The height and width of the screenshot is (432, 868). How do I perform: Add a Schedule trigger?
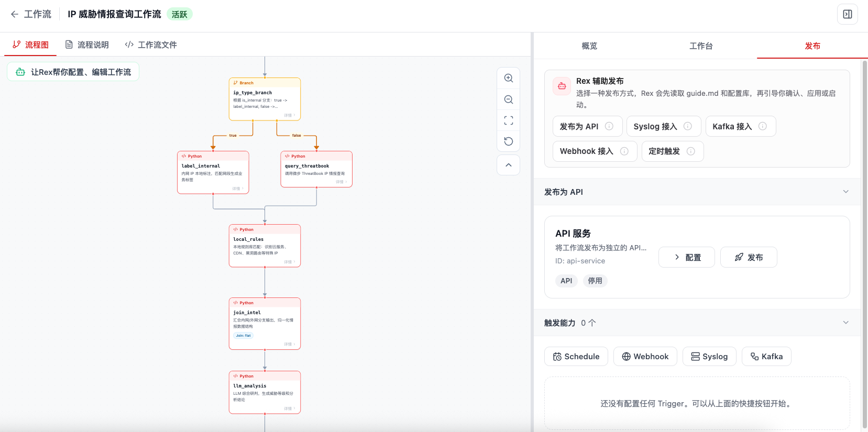576,357
